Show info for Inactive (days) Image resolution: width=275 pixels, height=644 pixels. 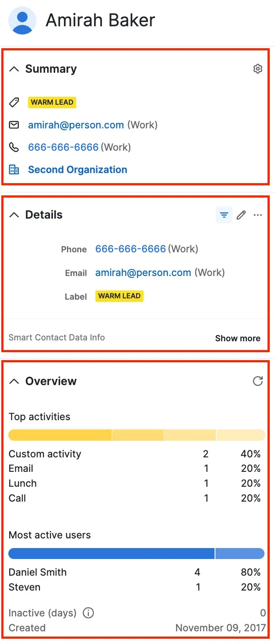pyautogui.click(x=88, y=613)
